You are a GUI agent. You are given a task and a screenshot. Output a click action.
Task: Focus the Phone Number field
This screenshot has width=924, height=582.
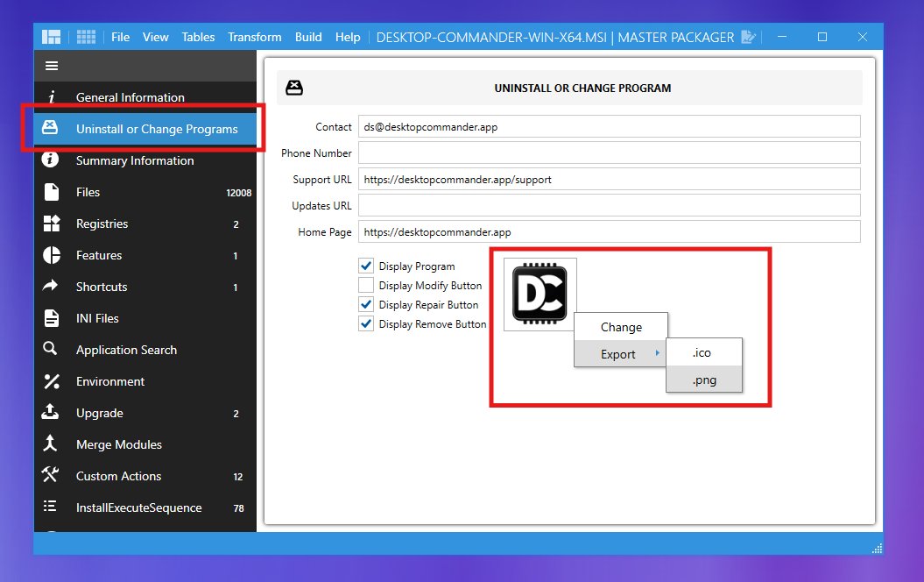point(610,153)
